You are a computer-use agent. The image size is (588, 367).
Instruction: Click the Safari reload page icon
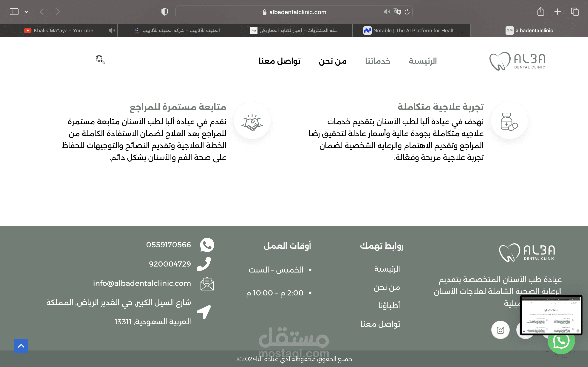407,12
